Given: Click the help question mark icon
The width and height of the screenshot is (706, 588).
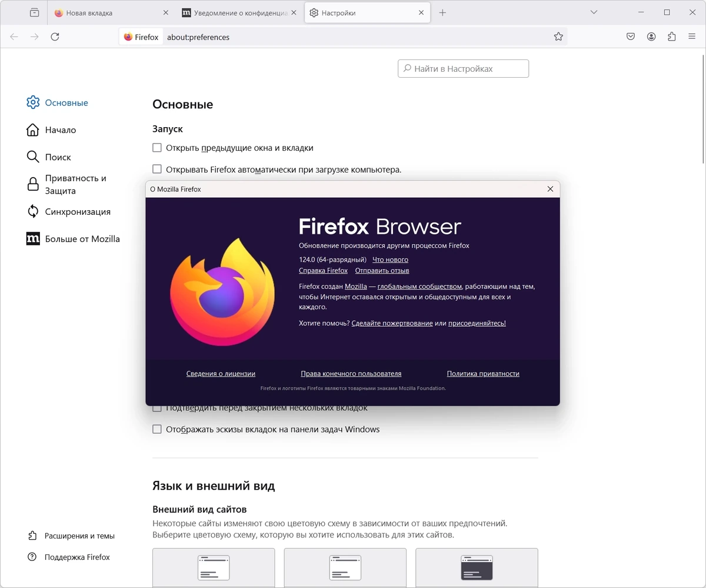Looking at the screenshot, I should [32, 557].
